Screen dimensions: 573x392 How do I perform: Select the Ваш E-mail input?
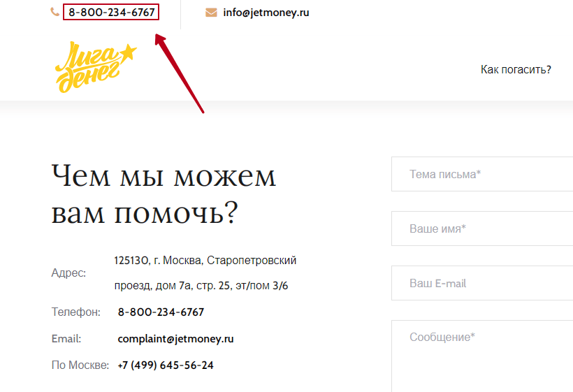482,283
